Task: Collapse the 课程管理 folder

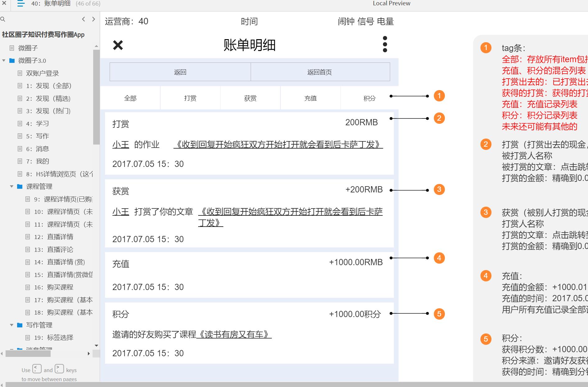Action: coord(12,187)
